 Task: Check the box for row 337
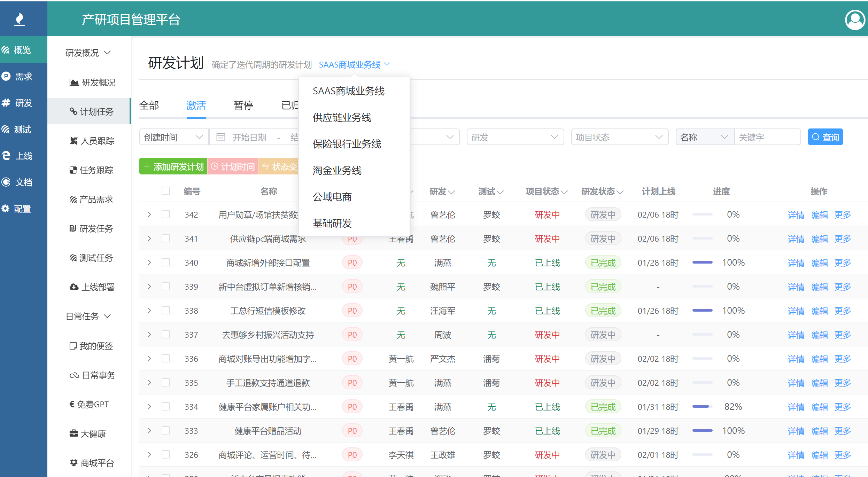point(166,334)
